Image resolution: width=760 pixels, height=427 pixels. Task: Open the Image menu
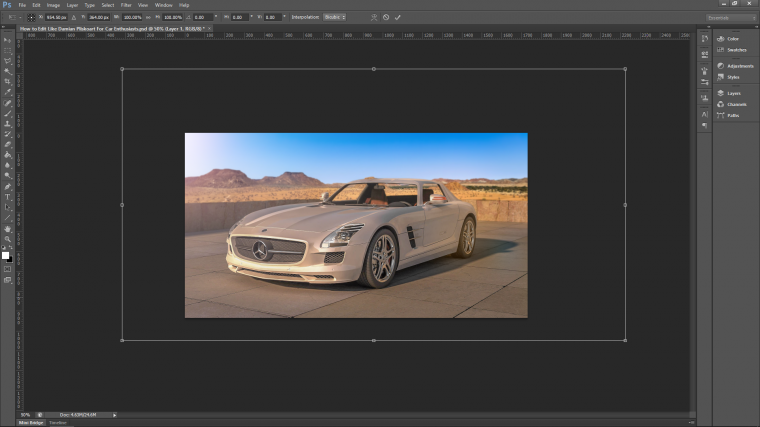(x=53, y=5)
